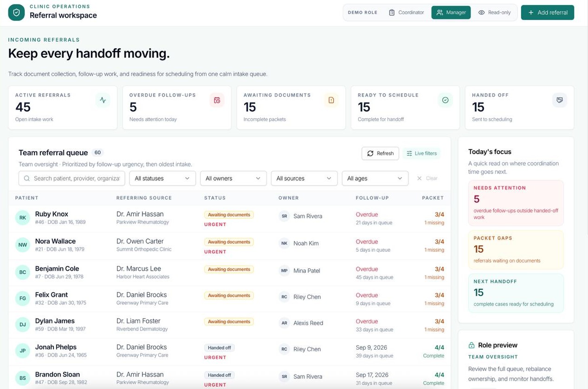This screenshot has width=588, height=389.
Task: Click the magnifier icon in the search box
Action: pyautogui.click(x=27, y=179)
